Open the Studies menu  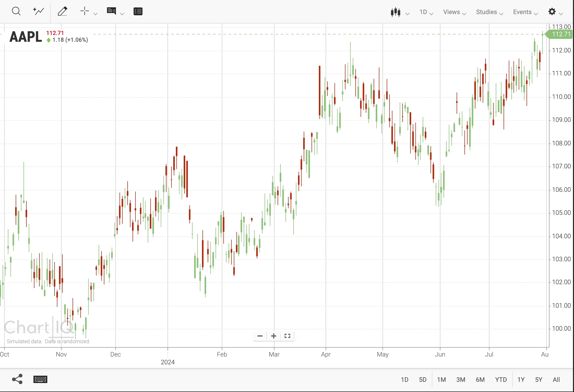coord(489,12)
